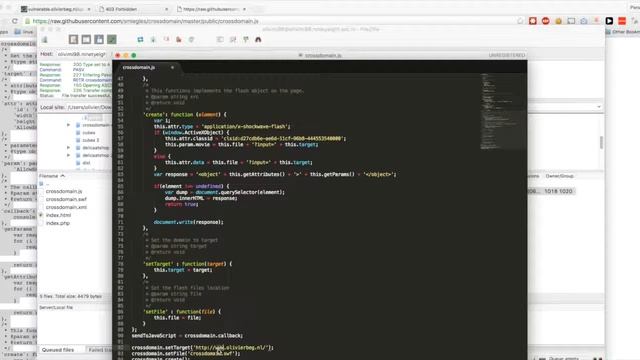Screen dimensions: 640x360
Task: Click the remote tree vertical scrollbar
Action: pyautogui.click(x=601, y=142)
